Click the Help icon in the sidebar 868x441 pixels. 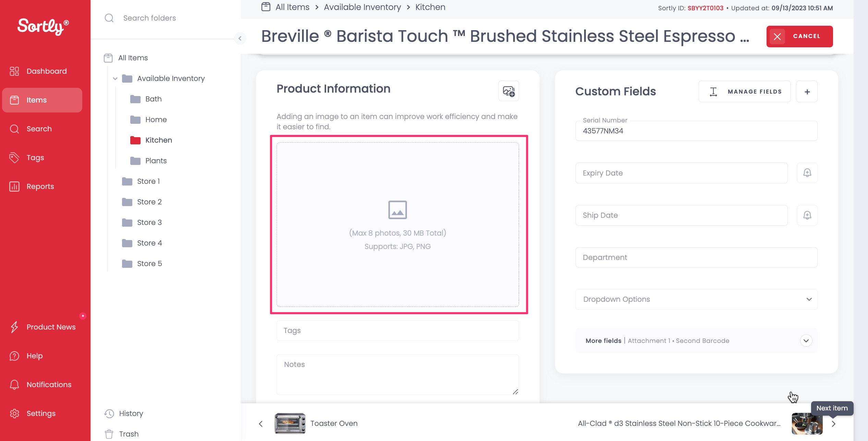(14, 356)
